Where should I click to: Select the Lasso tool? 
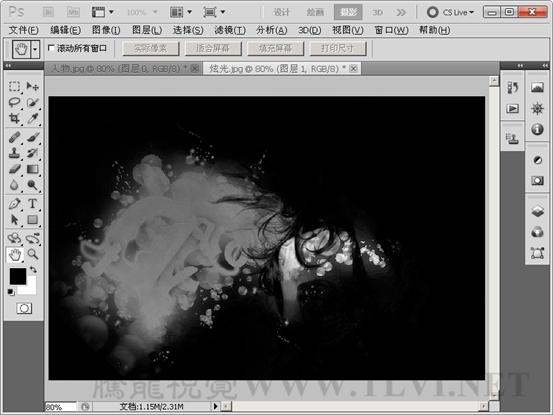(x=14, y=102)
